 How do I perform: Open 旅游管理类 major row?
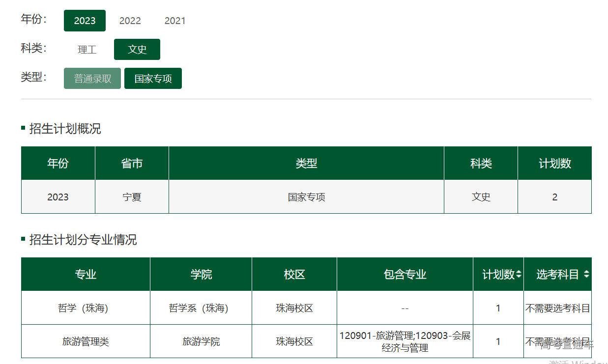click(86, 341)
